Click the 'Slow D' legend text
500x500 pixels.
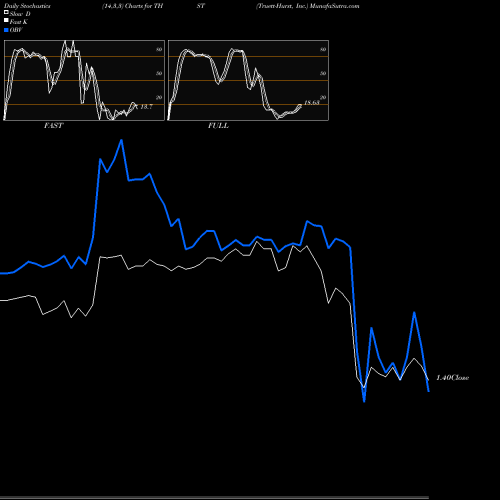click(20, 14)
